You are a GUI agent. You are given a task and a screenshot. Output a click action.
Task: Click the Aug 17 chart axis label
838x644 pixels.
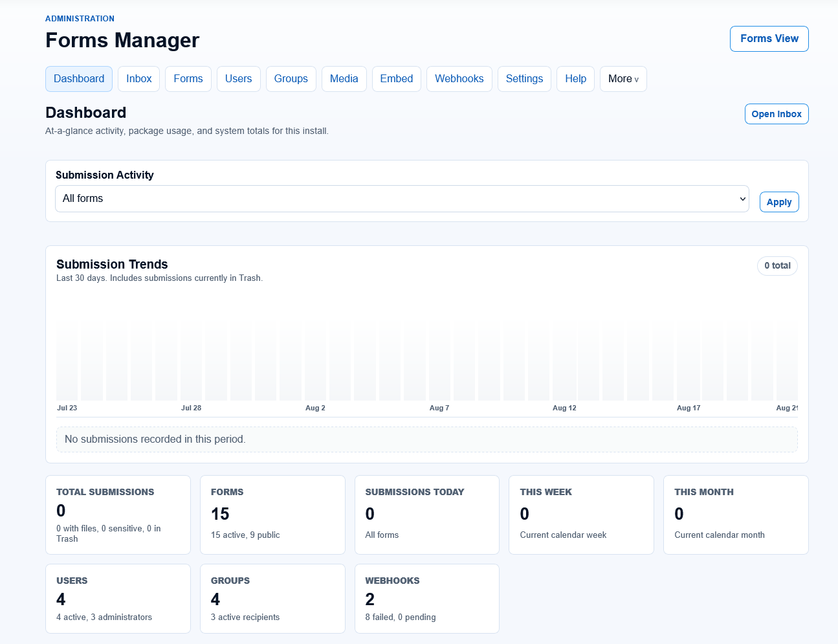point(689,408)
